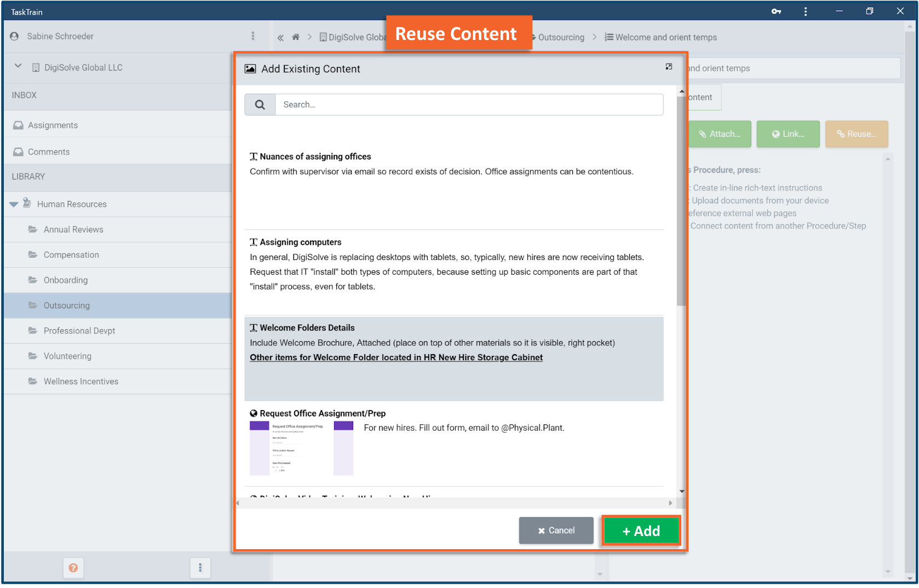Click the Comments inbox tray icon
Screen dimensions: 919x588
click(x=18, y=152)
